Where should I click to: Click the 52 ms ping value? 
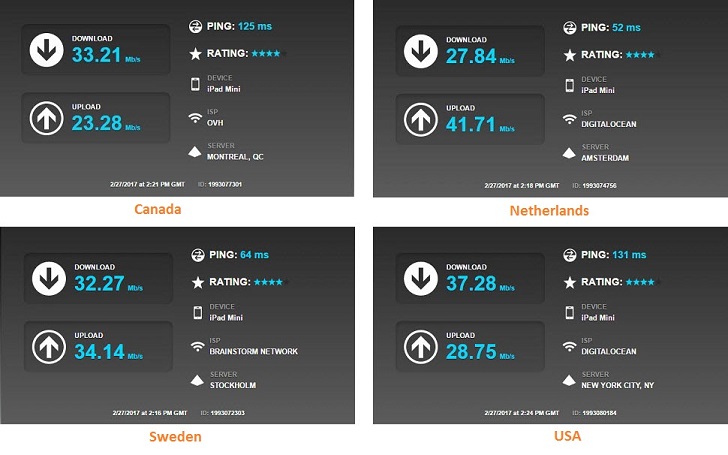coord(626,27)
